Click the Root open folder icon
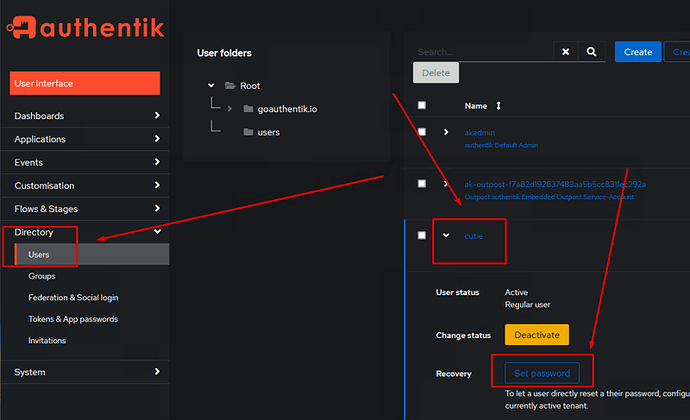The height and width of the screenshot is (420, 690). pyautogui.click(x=230, y=85)
